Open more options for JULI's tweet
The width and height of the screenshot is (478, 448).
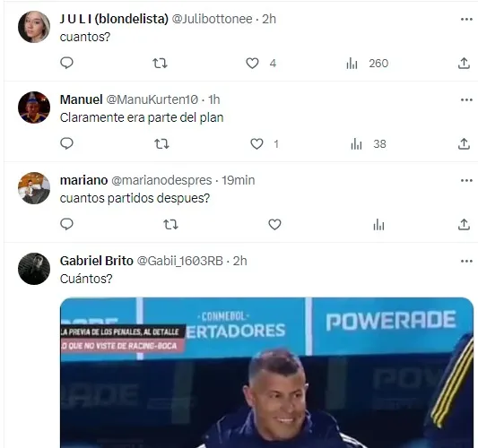466,20
